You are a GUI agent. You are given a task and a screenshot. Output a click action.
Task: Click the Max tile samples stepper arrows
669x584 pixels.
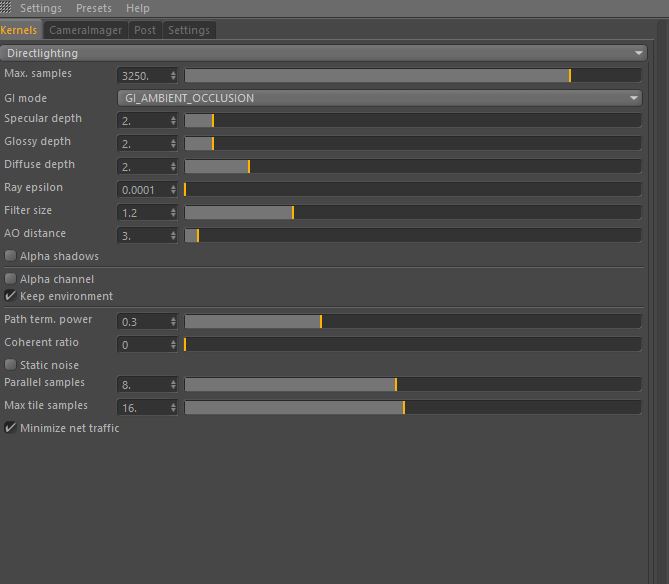click(173, 408)
